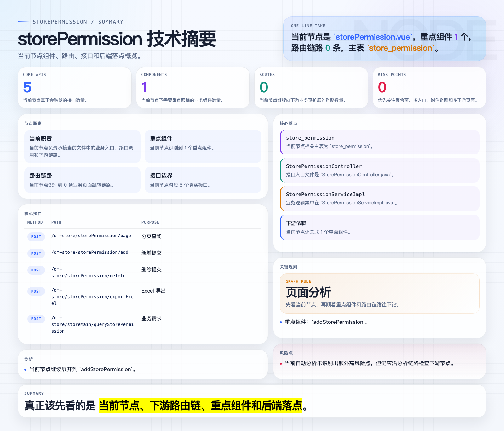The image size is (504, 431).
Task: Click the GRAPH RULE label
Action: pos(298,282)
